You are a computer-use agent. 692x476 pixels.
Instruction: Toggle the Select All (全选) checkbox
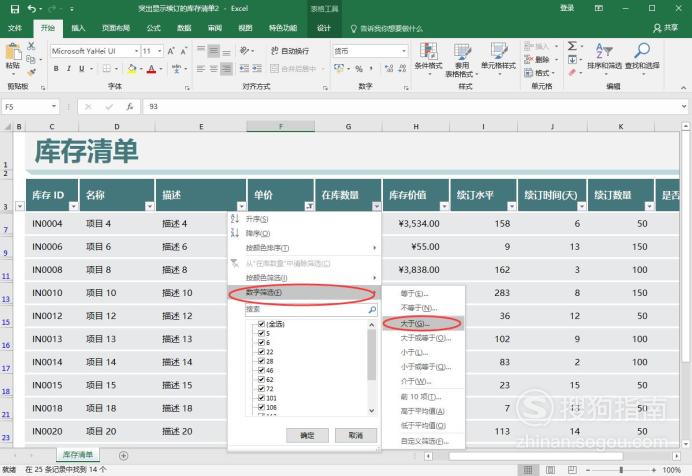(x=261, y=324)
